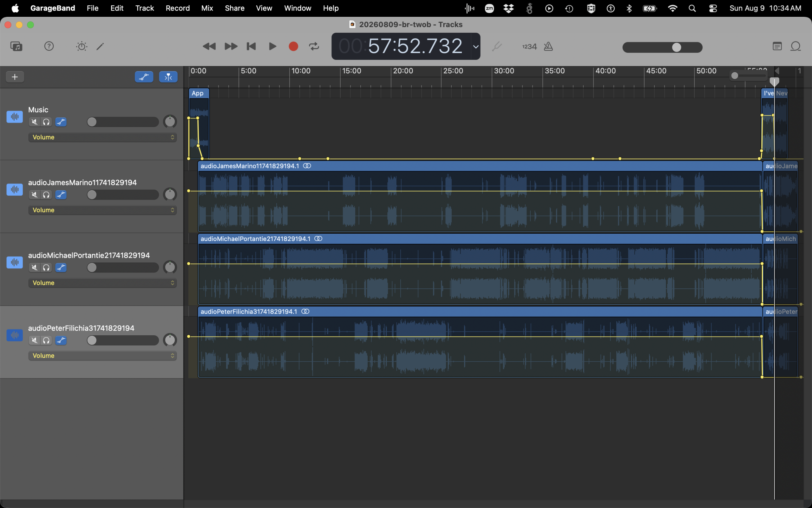
Task: Open Quick Help button
Action: pos(49,46)
